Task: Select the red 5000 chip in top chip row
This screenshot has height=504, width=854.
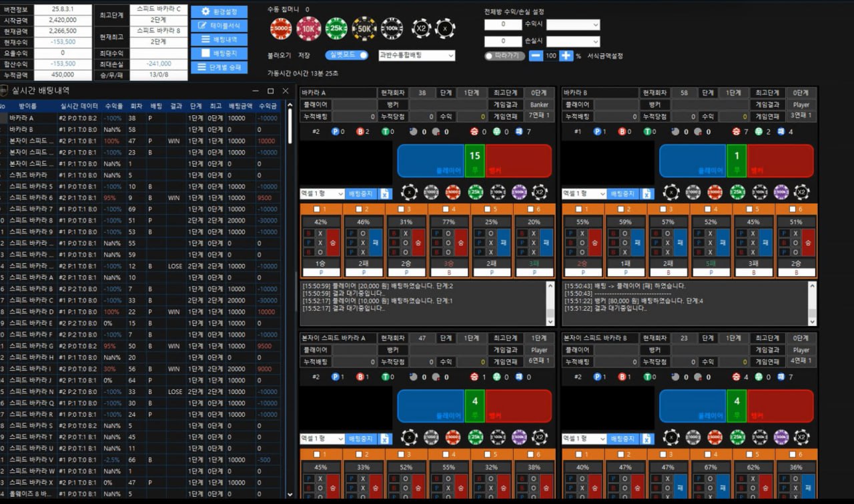Action: [x=281, y=29]
